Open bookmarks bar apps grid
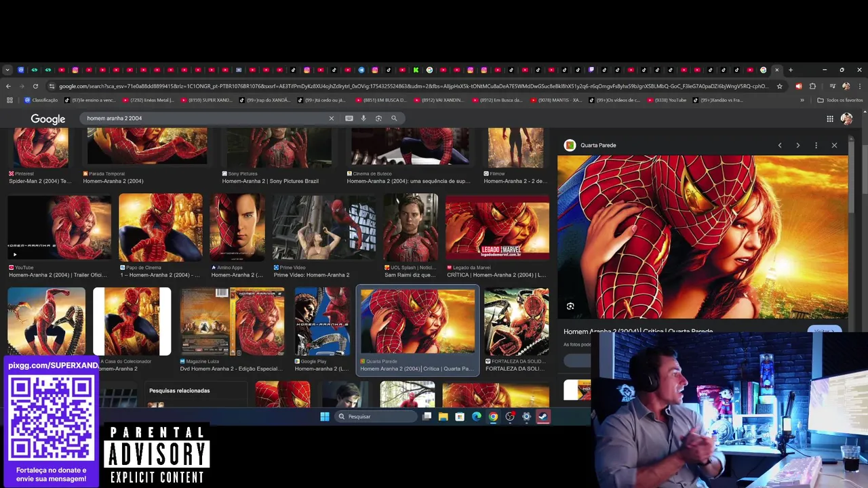Viewport: 868px width, 488px height. (x=9, y=100)
